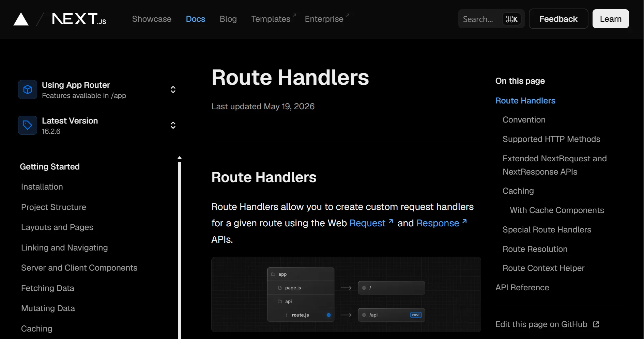
Task: Expand the Using App Router selector
Action: 97,90
